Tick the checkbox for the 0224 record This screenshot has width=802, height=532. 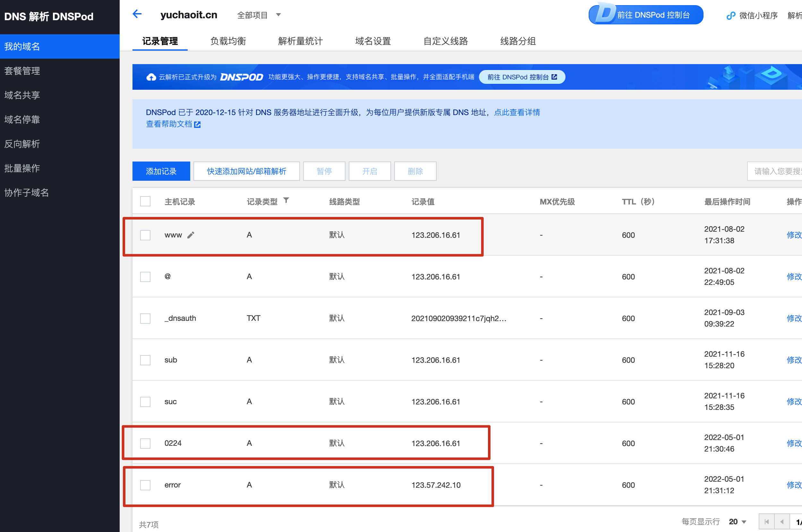coord(145,443)
